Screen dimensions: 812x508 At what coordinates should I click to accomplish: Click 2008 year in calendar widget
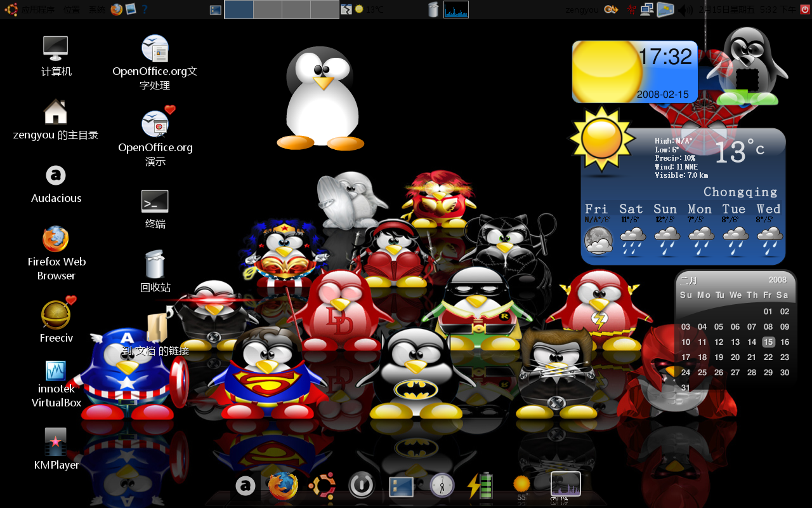(778, 280)
